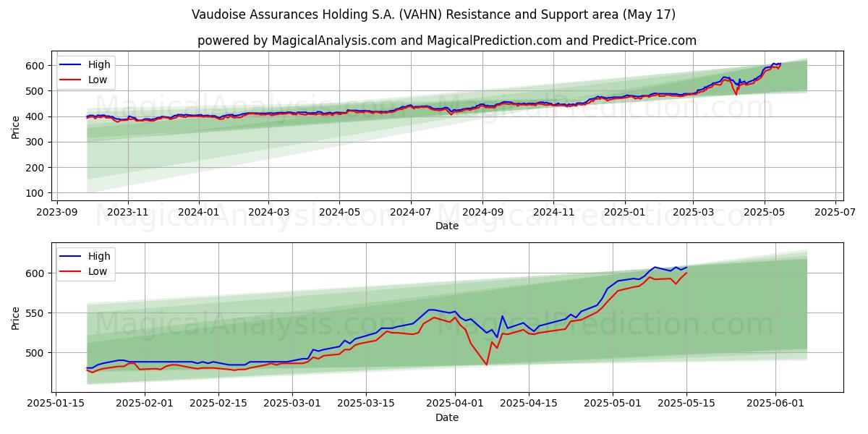Click the bottom chart 'Date' axis title
Image resolution: width=868 pixels, height=434 pixels.
click(x=447, y=417)
